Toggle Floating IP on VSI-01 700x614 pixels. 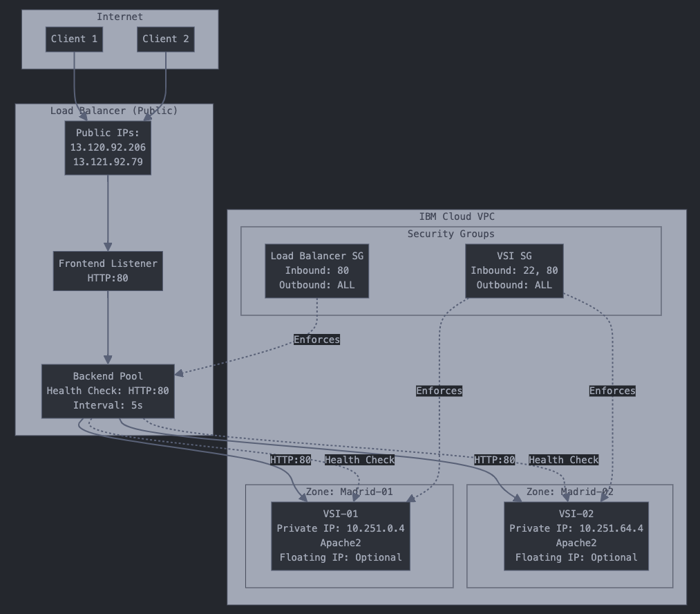[x=341, y=557]
